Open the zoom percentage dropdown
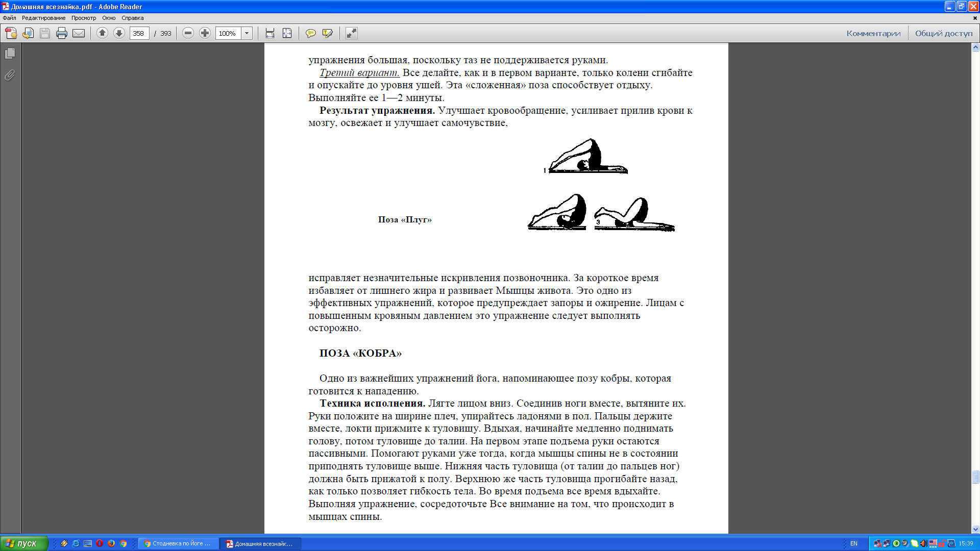 point(247,33)
